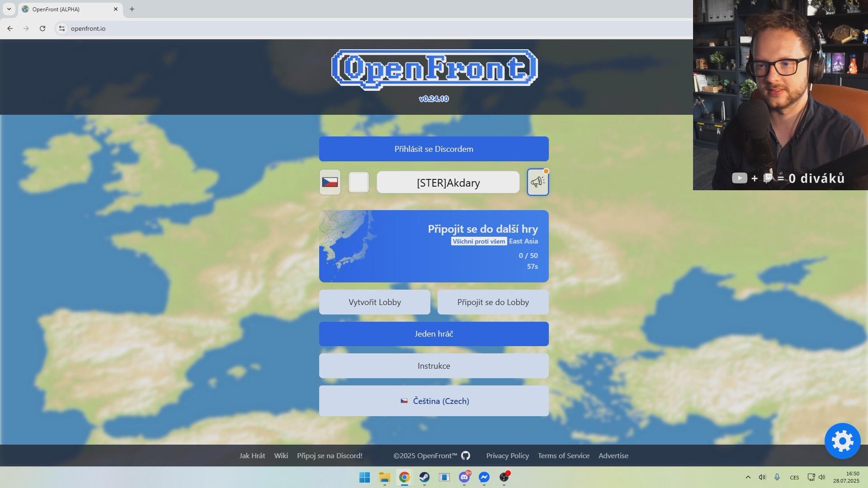Open the Wiki footer link
Image resolution: width=868 pixels, height=488 pixels.
(281, 455)
